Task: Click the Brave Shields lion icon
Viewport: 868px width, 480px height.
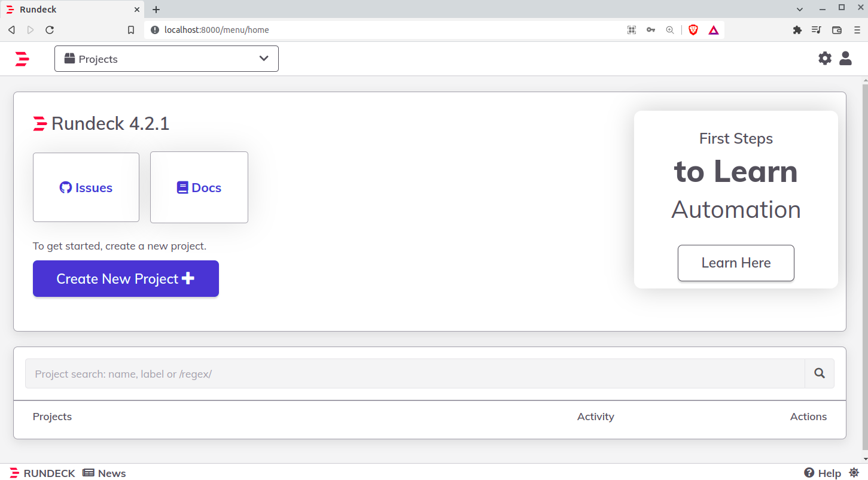Action: (x=693, y=30)
